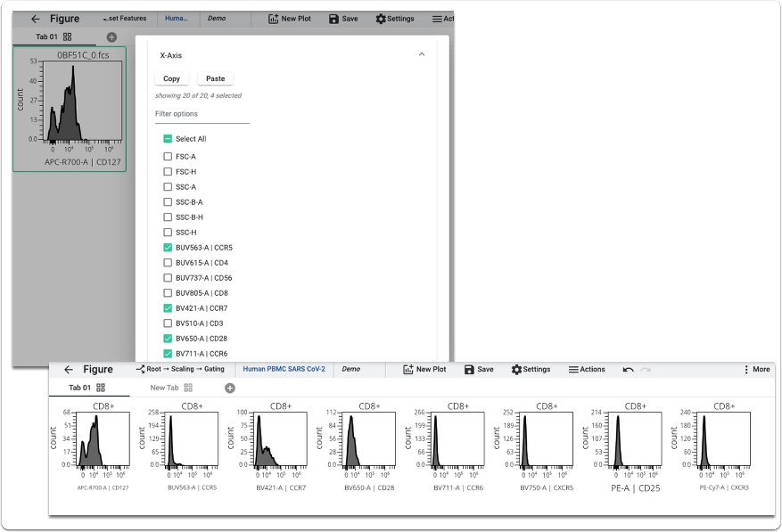Click the "showing 20 of 20, 4 selected" text

pos(199,95)
